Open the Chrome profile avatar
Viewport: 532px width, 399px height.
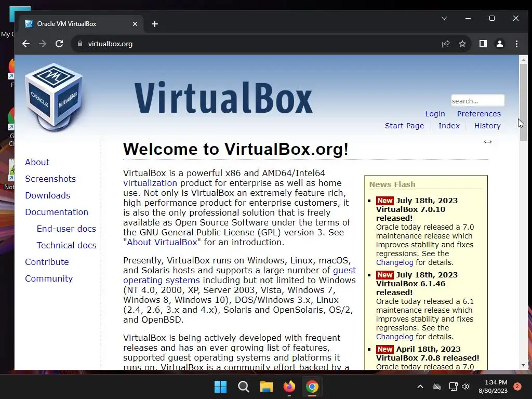point(499,44)
